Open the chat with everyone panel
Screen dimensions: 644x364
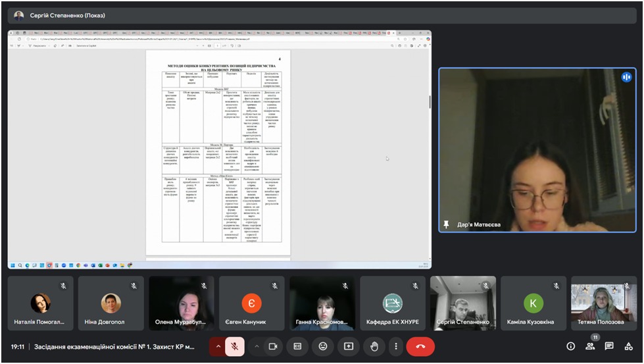pyautogui.click(x=609, y=346)
